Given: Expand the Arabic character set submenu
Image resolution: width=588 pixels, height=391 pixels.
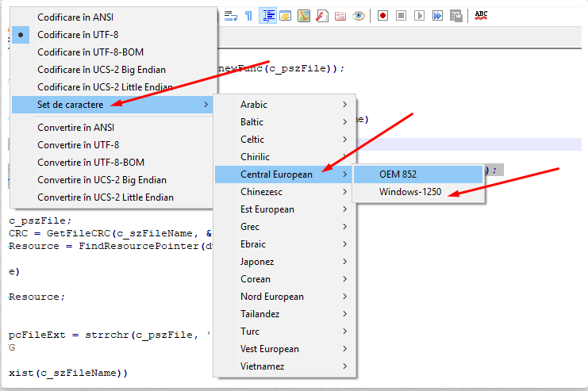Looking at the screenshot, I should (x=285, y=105).
